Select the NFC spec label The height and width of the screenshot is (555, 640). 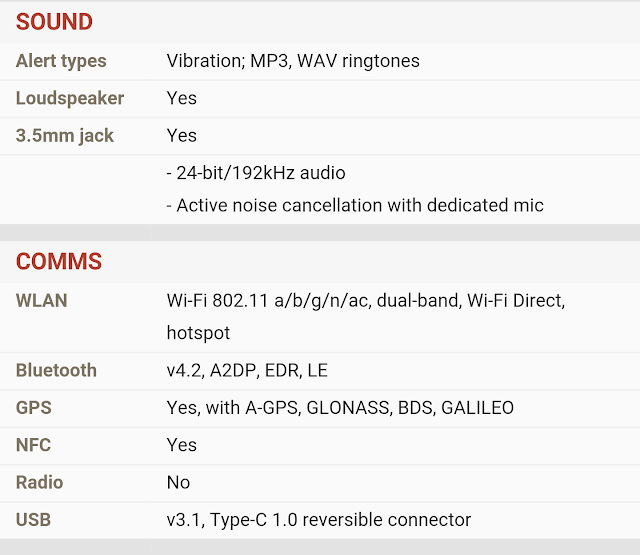click(x=34, y=445)
